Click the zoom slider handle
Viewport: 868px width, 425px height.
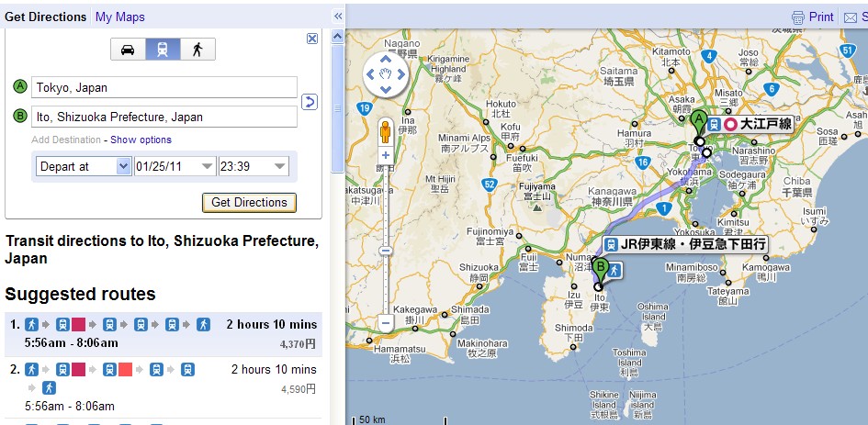point(386,251)
